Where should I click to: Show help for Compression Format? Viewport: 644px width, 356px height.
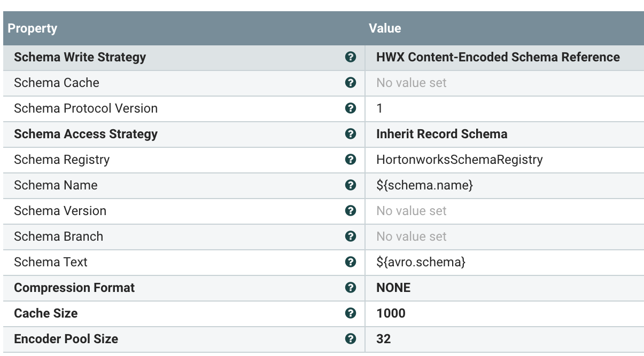[351, 288]
